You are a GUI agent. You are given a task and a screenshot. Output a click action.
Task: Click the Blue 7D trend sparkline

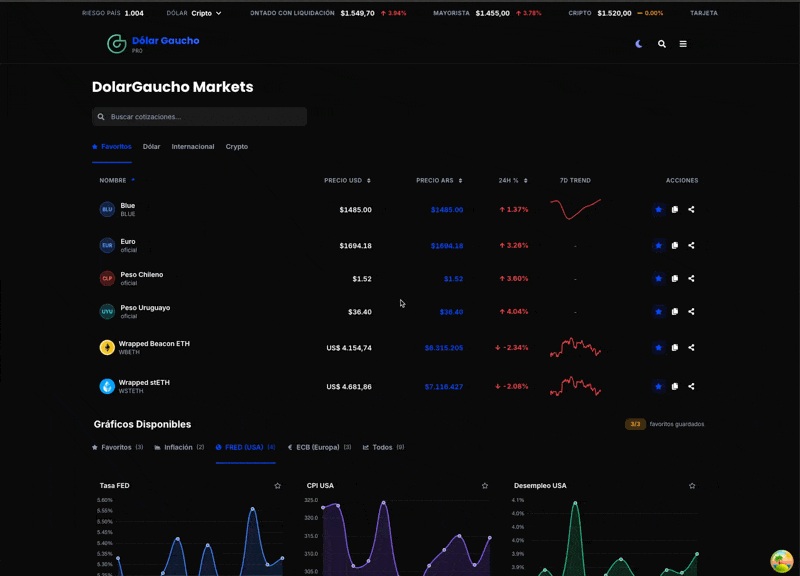(575, 209)
